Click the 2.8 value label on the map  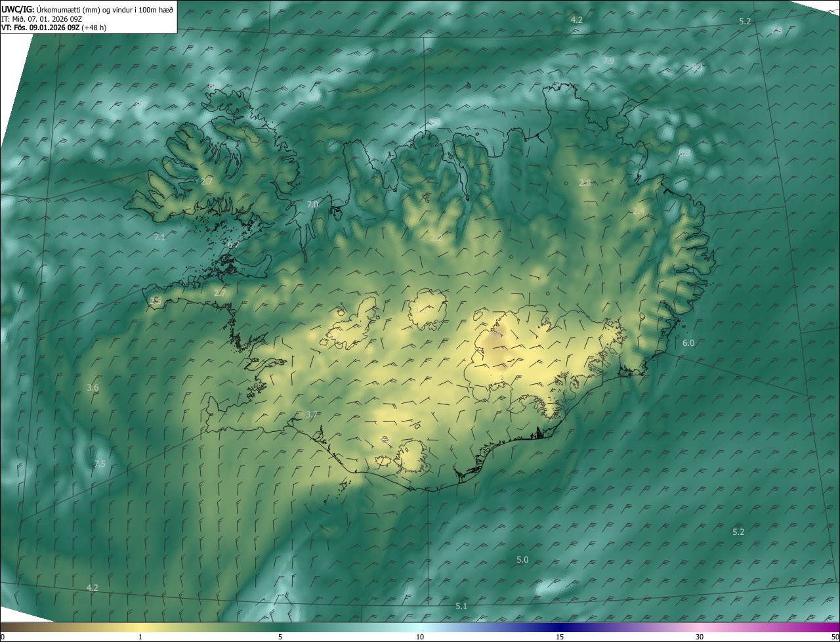point(585,182)
